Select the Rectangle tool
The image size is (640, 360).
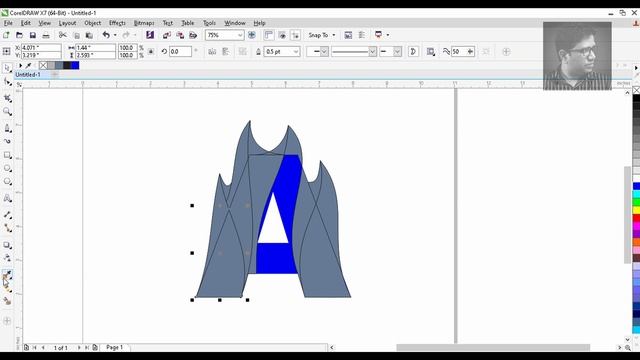coord(7,155)
